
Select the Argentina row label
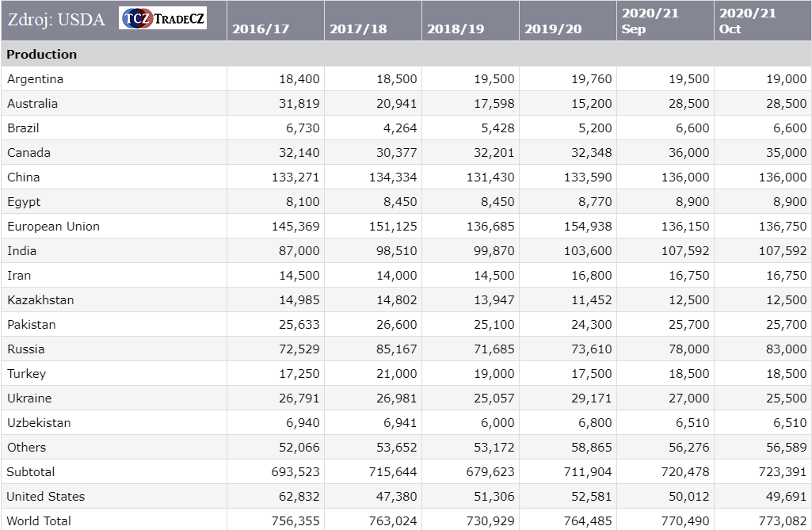click(x=35, y=79)
